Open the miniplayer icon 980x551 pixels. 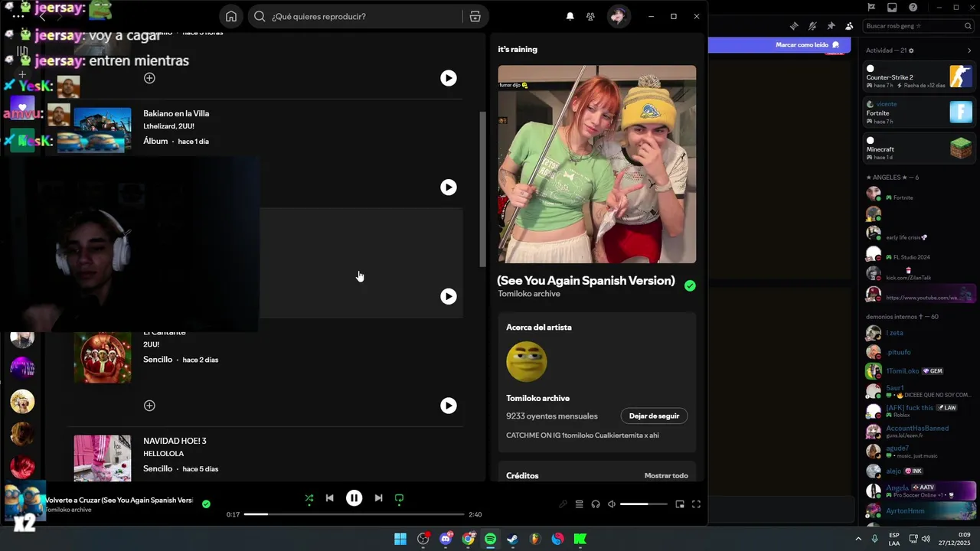coord(680,504)
